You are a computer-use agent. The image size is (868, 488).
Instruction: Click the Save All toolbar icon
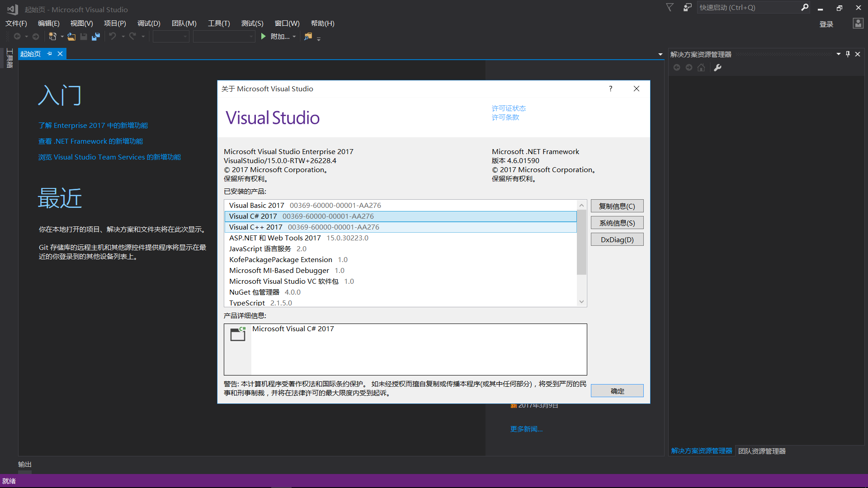coord(95,37)
